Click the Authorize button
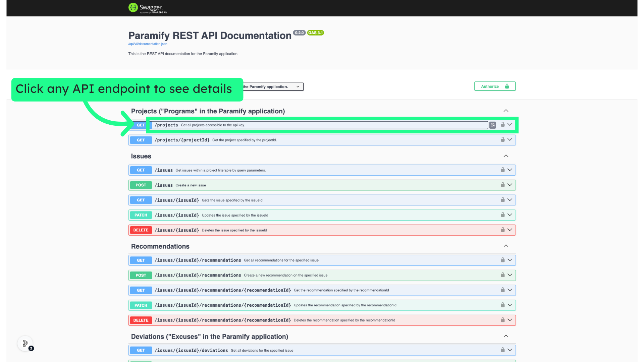This screenshot has width=644, height=362. [495, 86]
